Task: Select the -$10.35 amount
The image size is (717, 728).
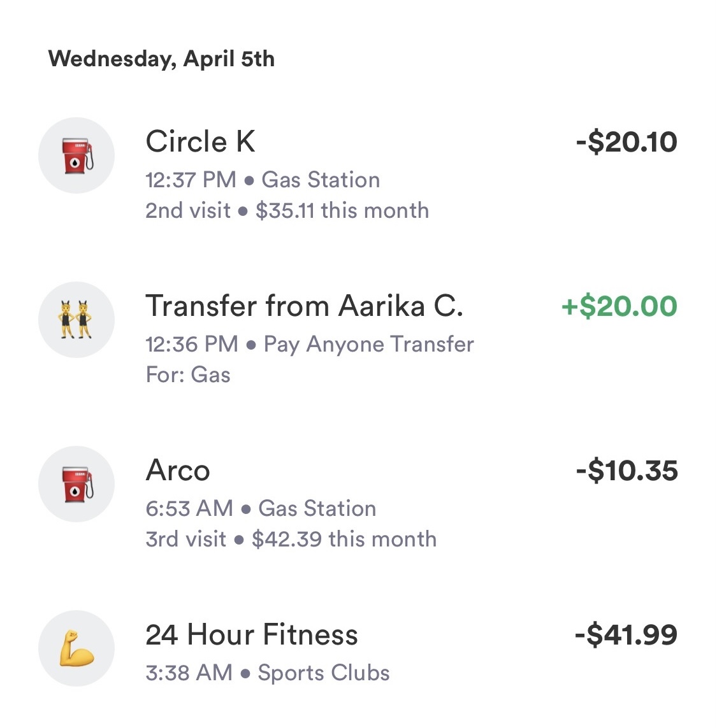Action: click(626, 471)
